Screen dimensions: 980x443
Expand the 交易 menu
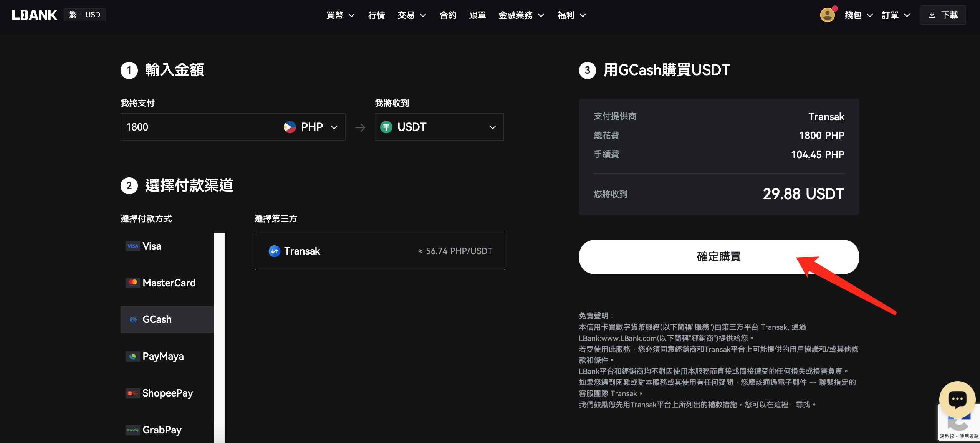(x=412, y=15)
